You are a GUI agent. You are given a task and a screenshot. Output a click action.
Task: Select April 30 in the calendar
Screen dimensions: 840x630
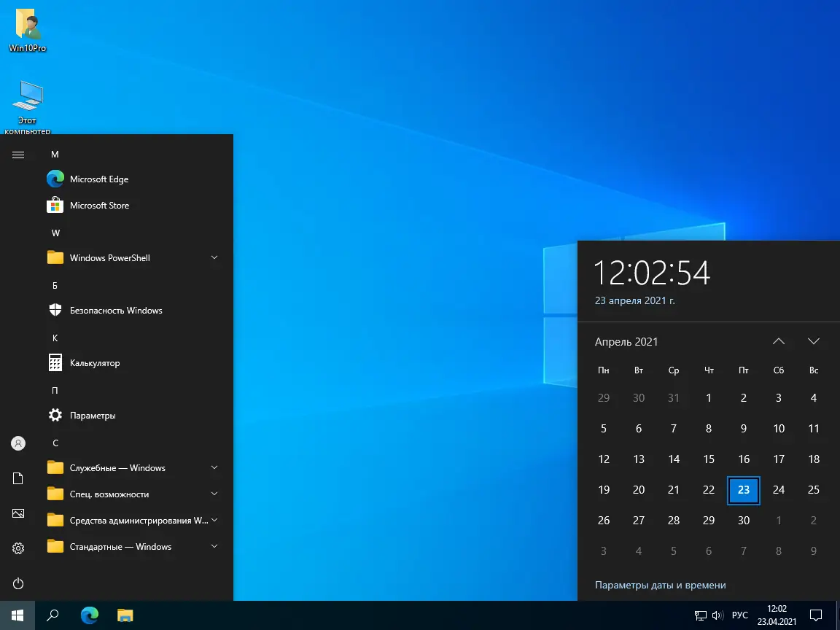click(744, 520)
